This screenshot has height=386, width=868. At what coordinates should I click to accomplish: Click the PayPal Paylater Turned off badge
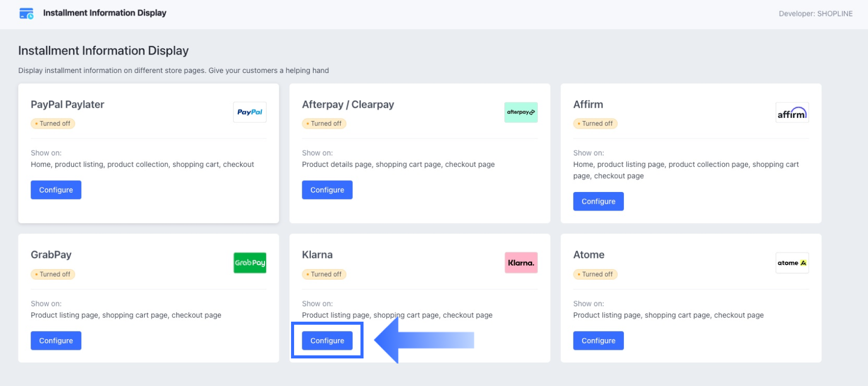(53, 124)
